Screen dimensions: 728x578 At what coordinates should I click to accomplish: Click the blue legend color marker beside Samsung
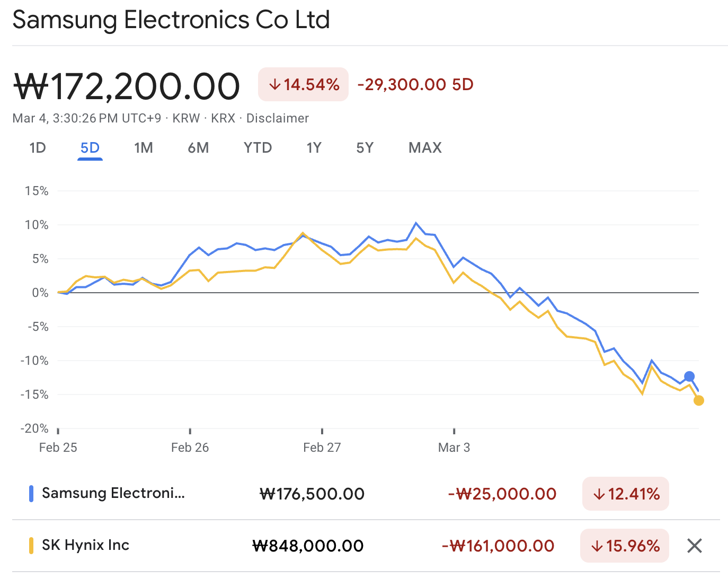click(x=33, y=494)
